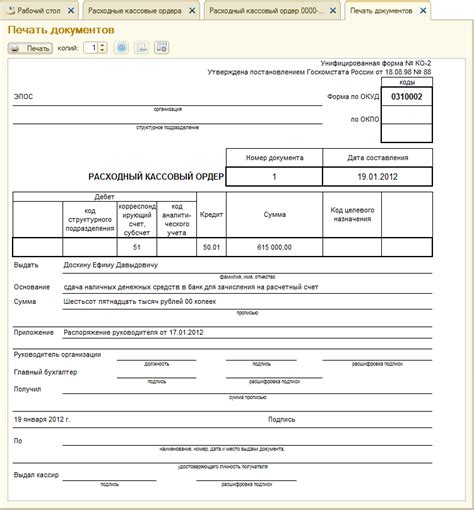This screenshot has height=510, width=474.
Task: Click the Код целевого назначения header
Action: [352, 214]
